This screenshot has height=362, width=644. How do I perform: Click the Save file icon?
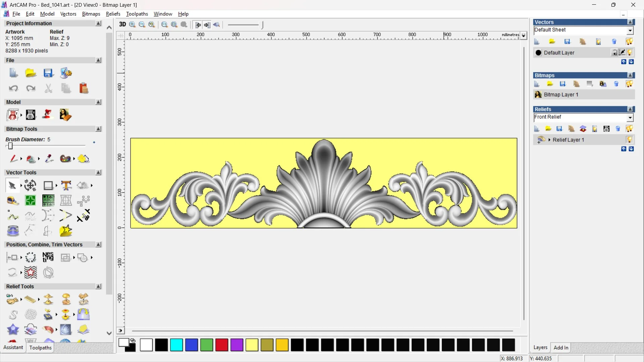48,73
